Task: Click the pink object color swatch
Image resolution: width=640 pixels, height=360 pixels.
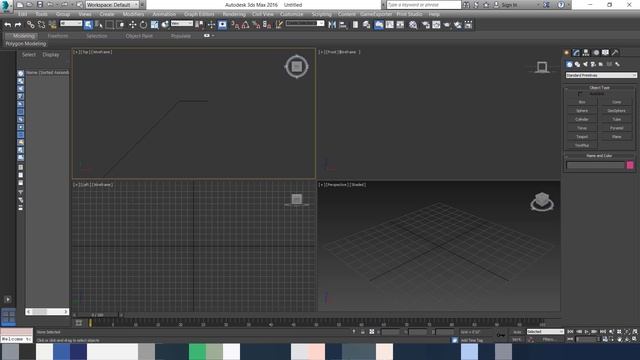Action: pos(630,165)
